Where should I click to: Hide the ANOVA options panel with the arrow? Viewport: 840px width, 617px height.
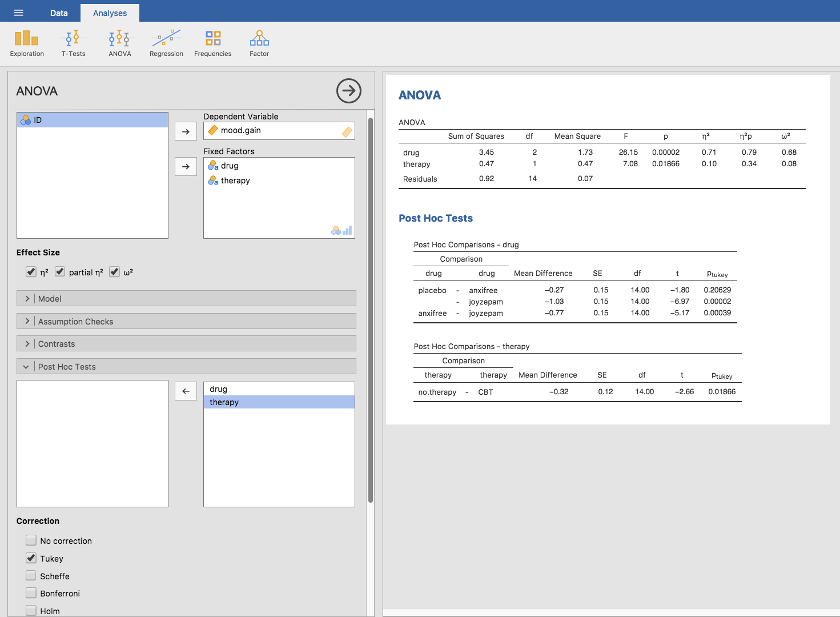tap(349, 91)
